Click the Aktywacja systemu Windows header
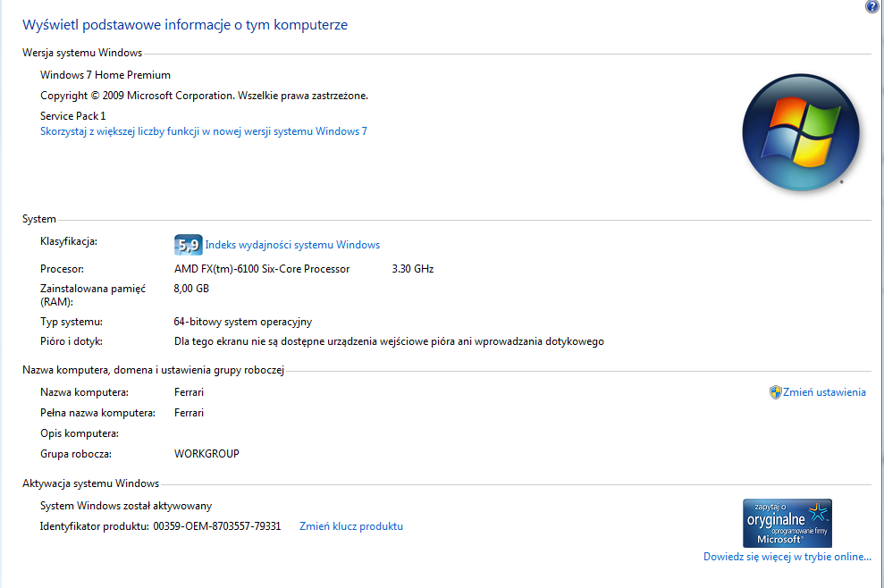The width and height of the screenshot is (884, 588). [x=91, y=483]
